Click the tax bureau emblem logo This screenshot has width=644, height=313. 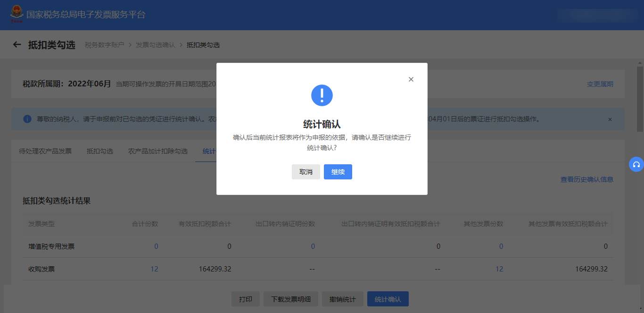pyautogui.click(x=17, y=15)
